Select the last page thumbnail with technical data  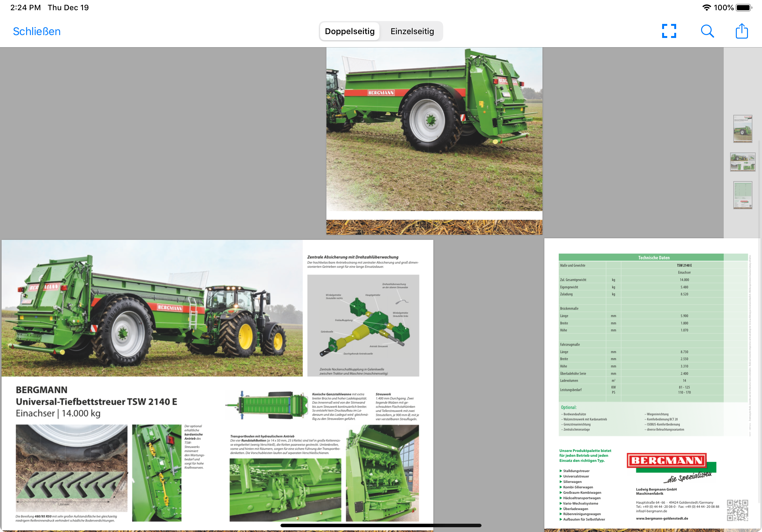pos(743,195)
